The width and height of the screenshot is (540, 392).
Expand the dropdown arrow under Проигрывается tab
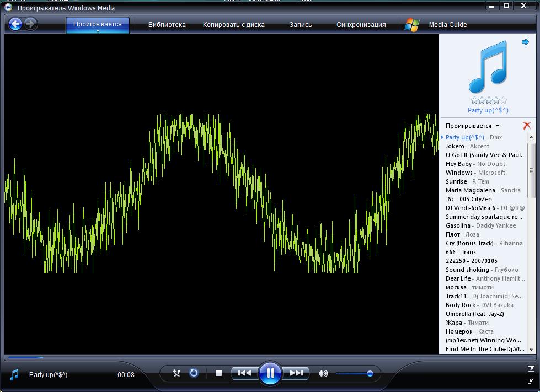click(98, 31)
